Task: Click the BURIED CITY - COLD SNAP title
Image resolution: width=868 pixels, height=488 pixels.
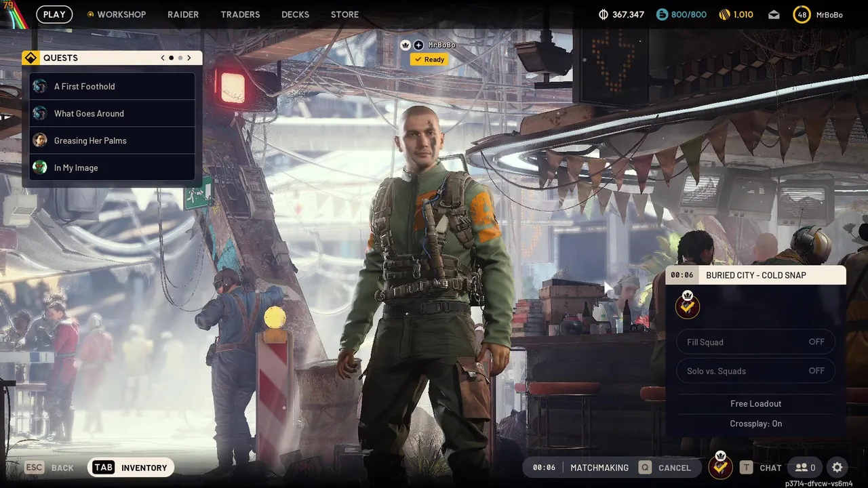Action: pyautogui.click(x=756, y=275)
